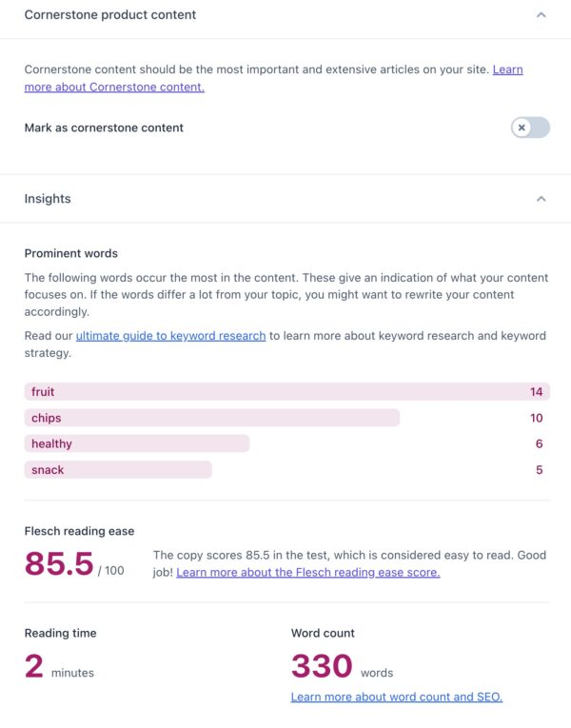Click the Cornerstone product content panel title
The image size is (571, 728).
(x=110, y=15)
